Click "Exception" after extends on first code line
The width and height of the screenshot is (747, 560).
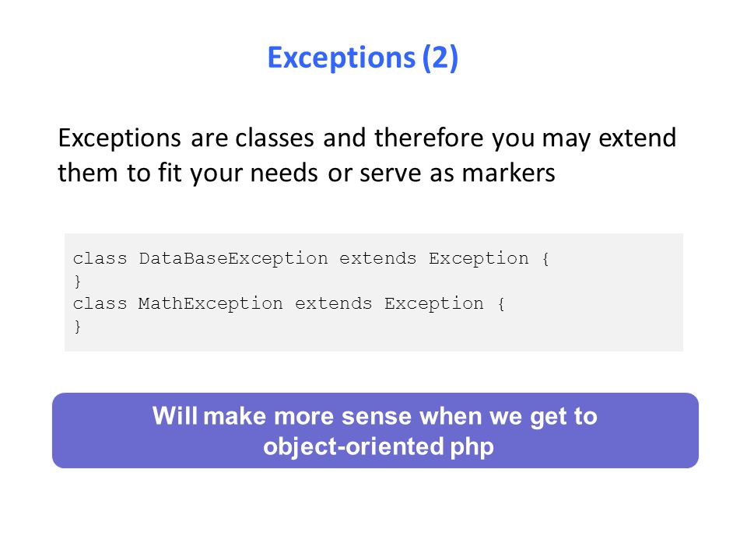click(479, 258)
